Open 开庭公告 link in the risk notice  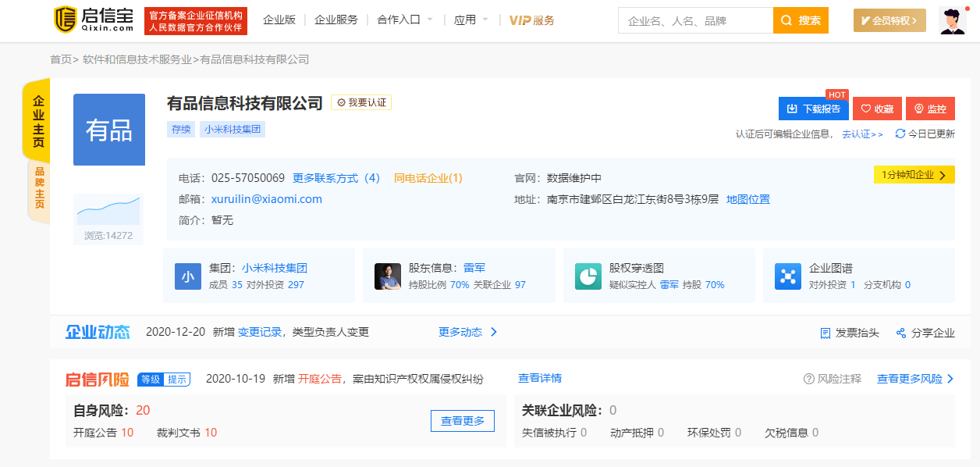[x=320, y=379]
